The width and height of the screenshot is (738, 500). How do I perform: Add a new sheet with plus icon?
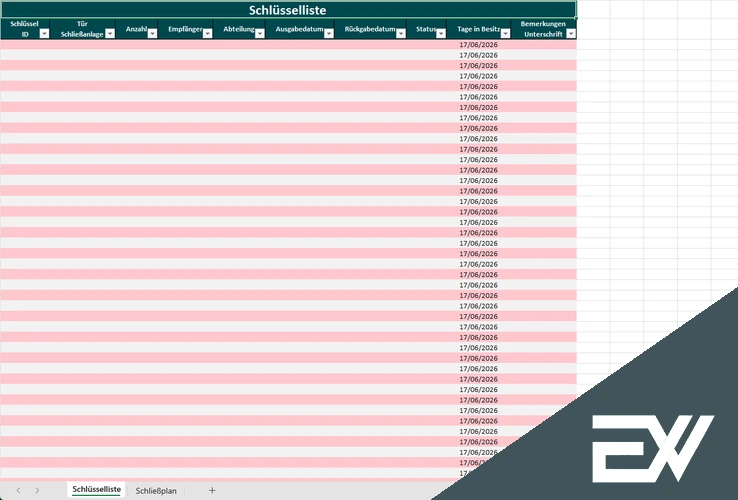212,491
